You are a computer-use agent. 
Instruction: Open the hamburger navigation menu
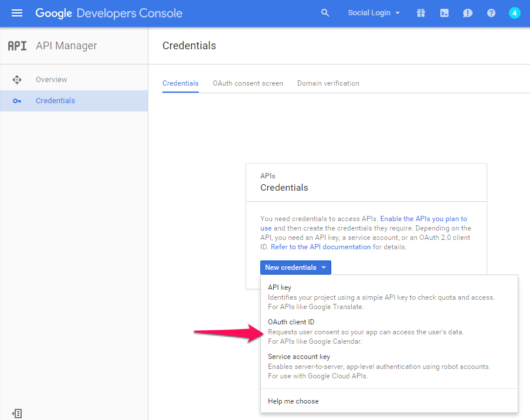point(17,13)
